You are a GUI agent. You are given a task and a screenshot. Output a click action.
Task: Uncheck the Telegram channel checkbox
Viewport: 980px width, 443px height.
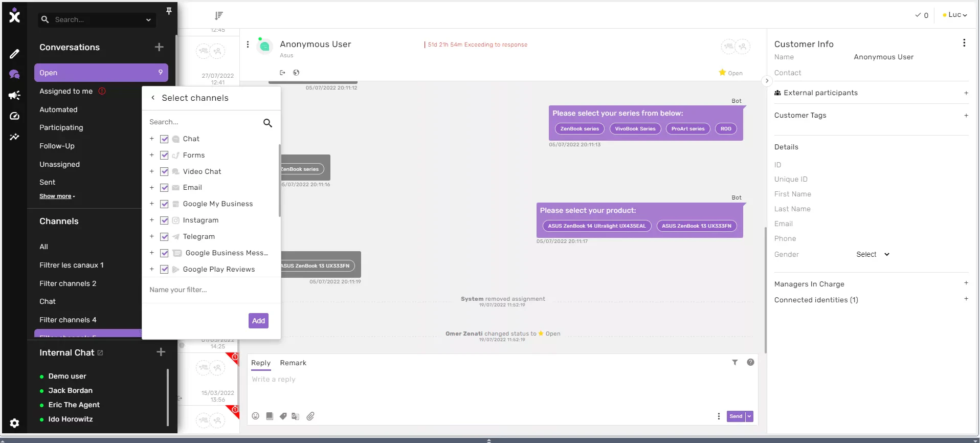(x=164, y=236)
